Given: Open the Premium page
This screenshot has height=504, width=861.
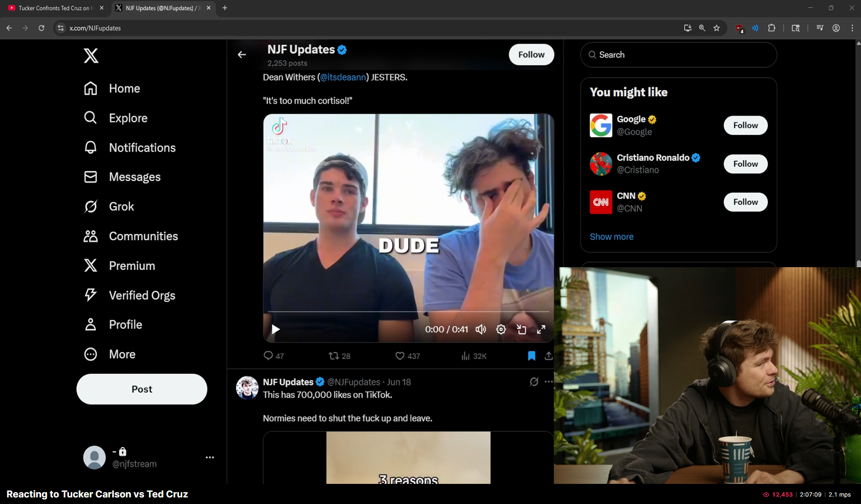Looking at the screenshot, I should (119, 266).
